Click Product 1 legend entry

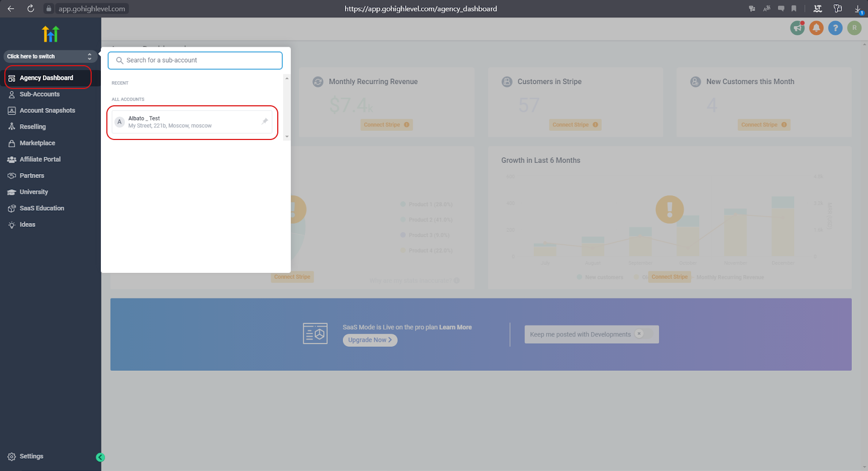coord(426,205)
